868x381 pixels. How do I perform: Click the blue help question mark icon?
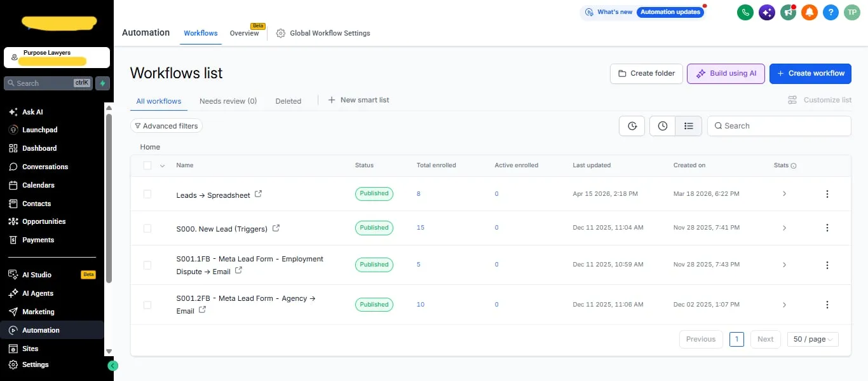click(831, 12)
